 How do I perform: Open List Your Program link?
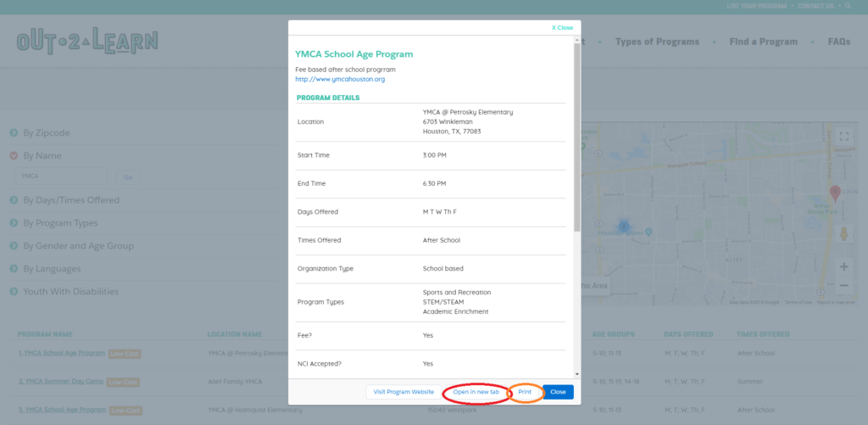point(757,6)
